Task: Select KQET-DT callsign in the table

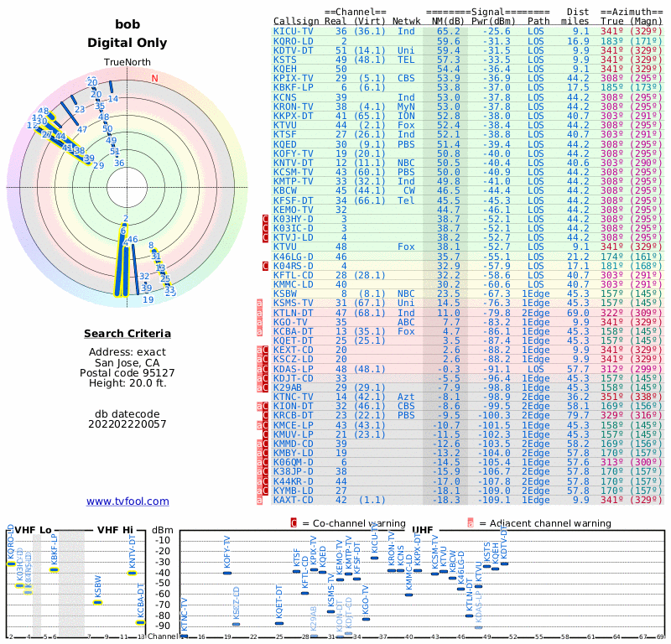Action: (x=293, y=340)
